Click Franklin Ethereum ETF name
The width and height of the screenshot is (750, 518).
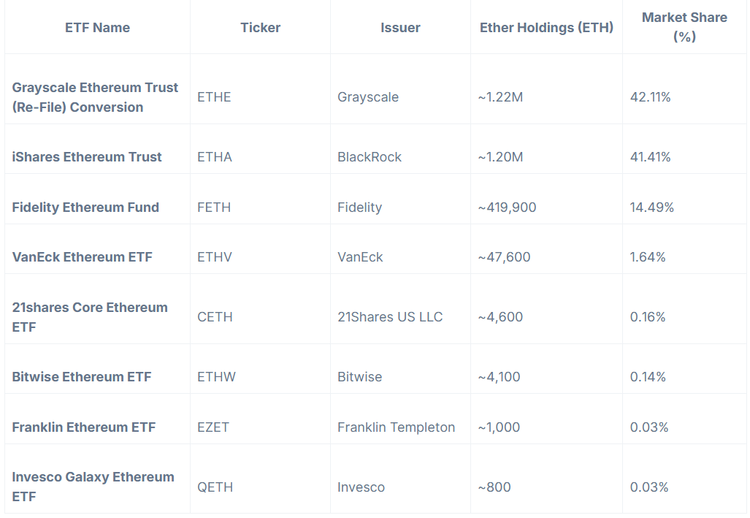[x=84, y=427]
